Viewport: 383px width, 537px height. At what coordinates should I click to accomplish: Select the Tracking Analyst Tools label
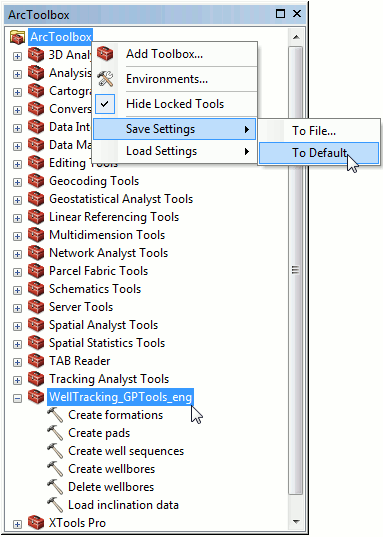pyautogui.click(x=109, y=379)
